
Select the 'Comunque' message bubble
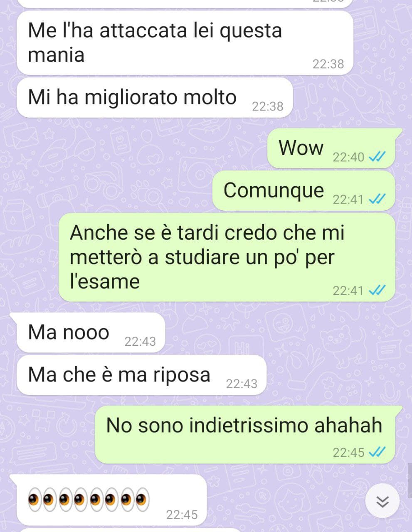coord(304,191)
